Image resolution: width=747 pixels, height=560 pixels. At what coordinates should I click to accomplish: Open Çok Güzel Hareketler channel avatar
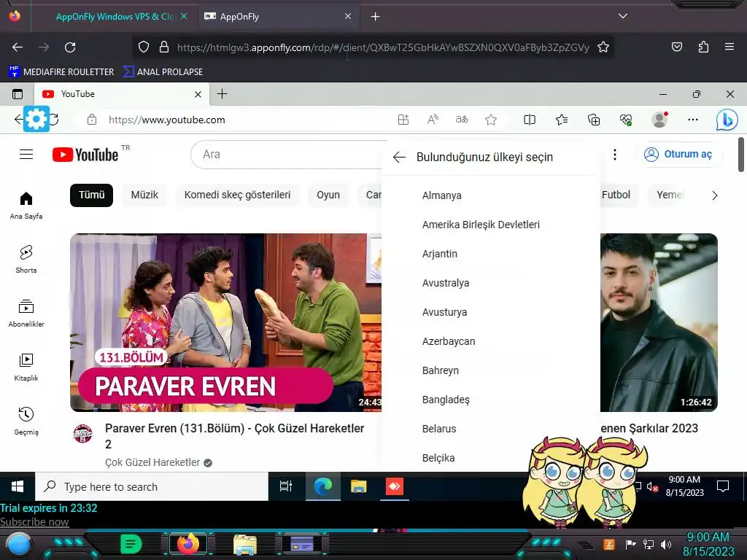pos(82,433)
